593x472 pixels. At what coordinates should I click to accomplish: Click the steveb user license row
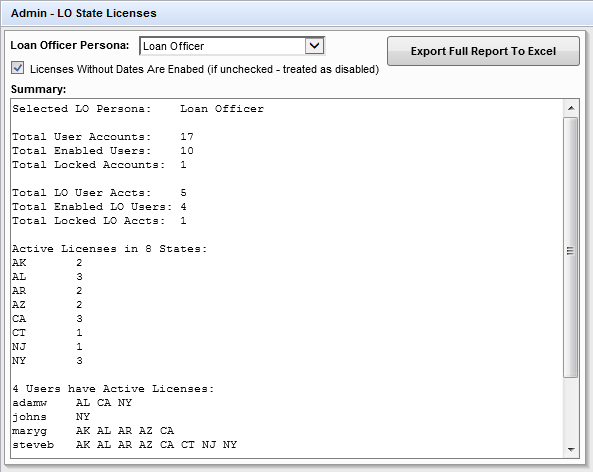124,445
